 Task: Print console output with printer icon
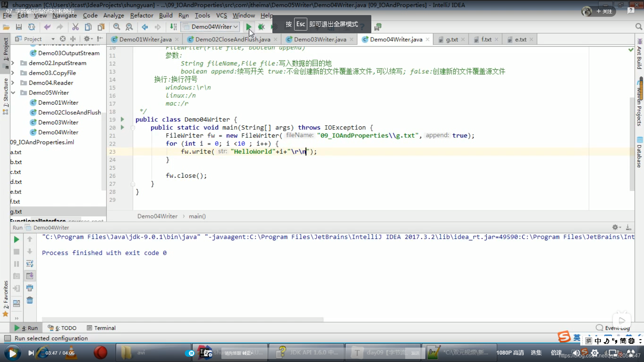(x=30, y=288)
